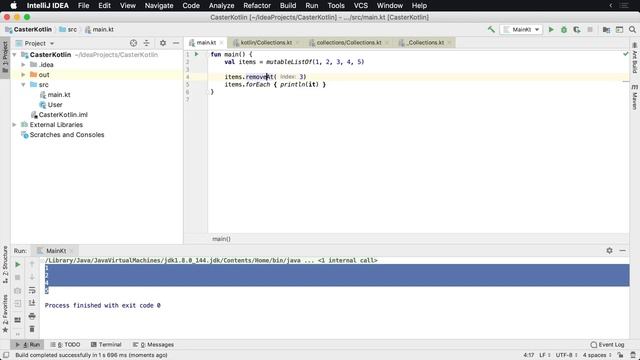Click gutter run arrow next to fun main
640x360 pixels.
tap(197, 54)
